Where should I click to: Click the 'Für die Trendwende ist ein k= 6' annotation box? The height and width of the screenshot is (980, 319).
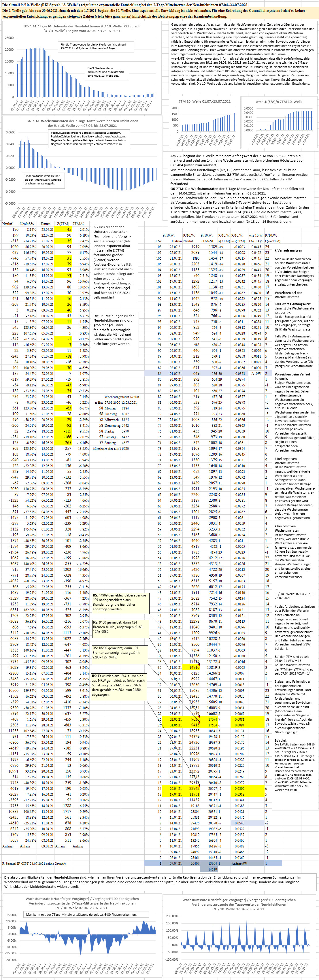pyautogui.click(x=96, y=46)
